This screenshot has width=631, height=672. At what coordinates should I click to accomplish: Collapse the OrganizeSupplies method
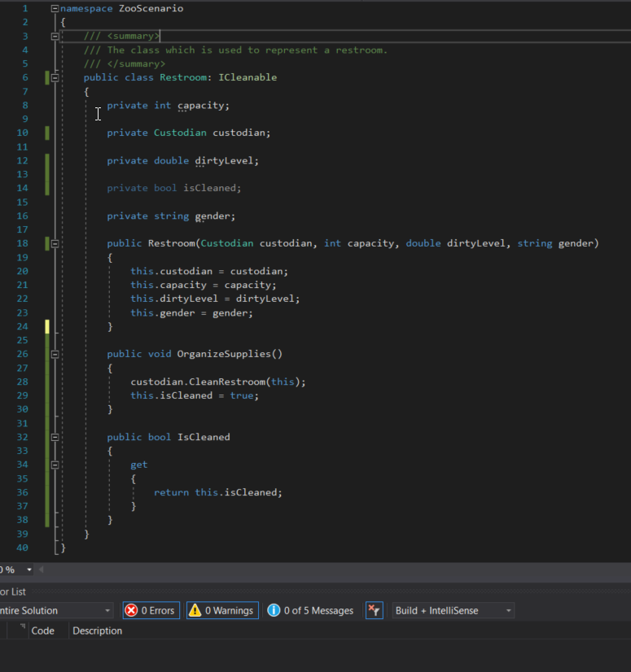tap(55, 354)
